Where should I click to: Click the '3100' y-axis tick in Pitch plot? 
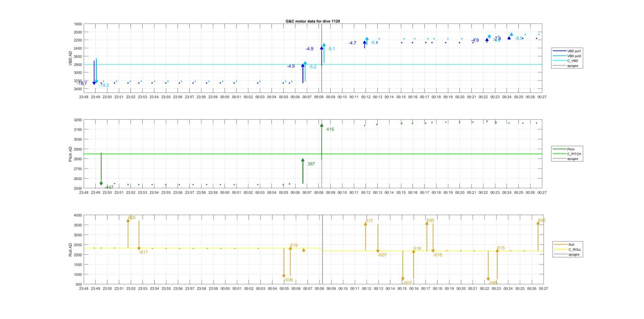78,130
